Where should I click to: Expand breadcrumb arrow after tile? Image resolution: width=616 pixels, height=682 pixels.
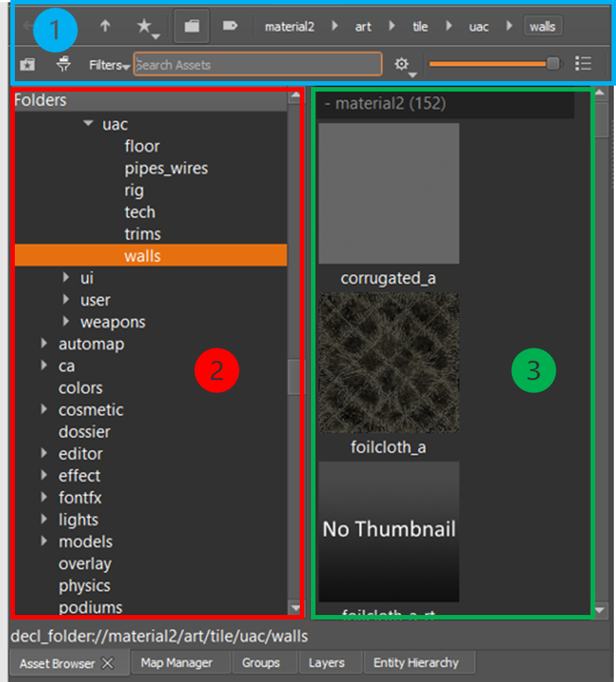[x=449, y=26]
